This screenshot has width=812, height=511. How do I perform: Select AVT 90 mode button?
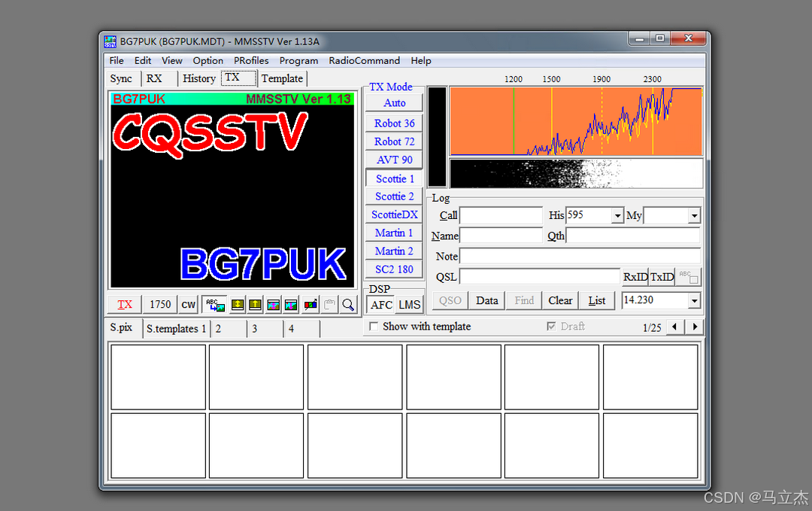coord(395,160)
